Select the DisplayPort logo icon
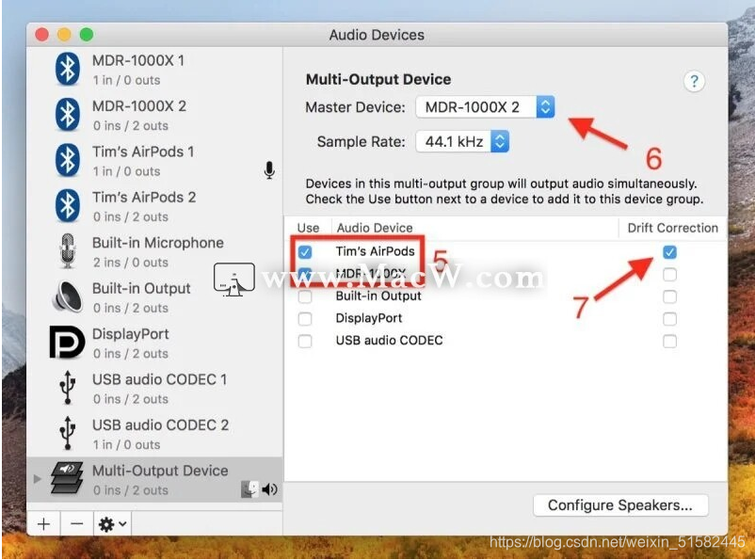Image resolution: width=755 pixels, height=560 pixels. (x=67, y=342)
